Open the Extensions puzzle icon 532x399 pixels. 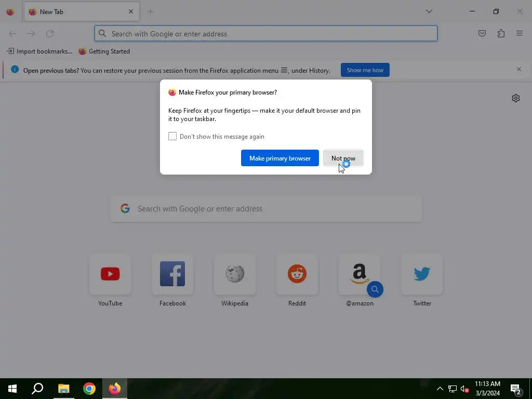point(501,33)
